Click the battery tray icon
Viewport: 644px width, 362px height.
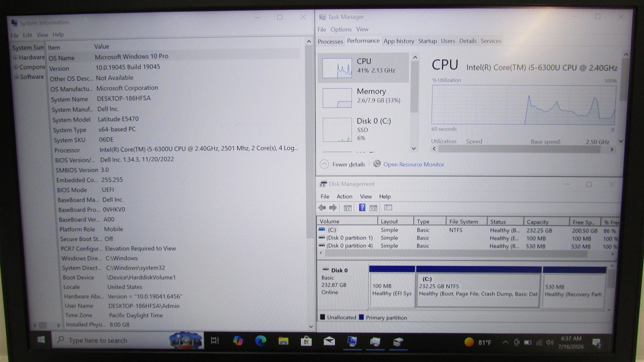pyautogui.click(x=528, y=343)
